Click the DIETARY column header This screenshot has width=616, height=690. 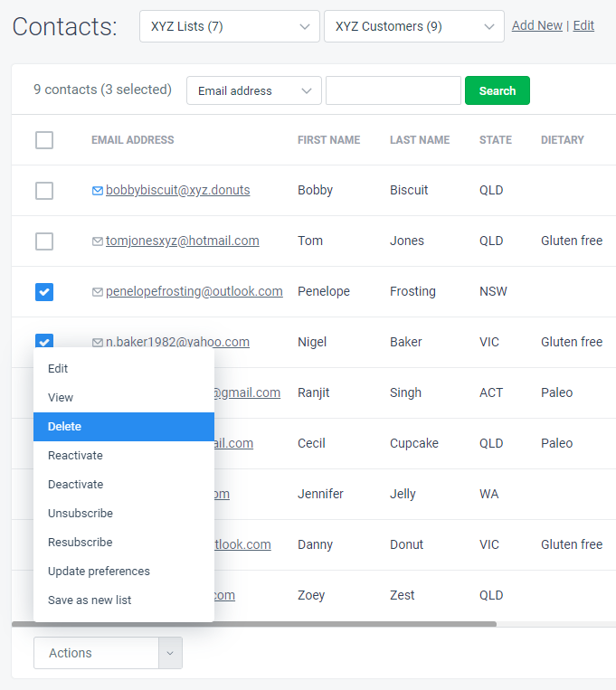click(563, 140)
